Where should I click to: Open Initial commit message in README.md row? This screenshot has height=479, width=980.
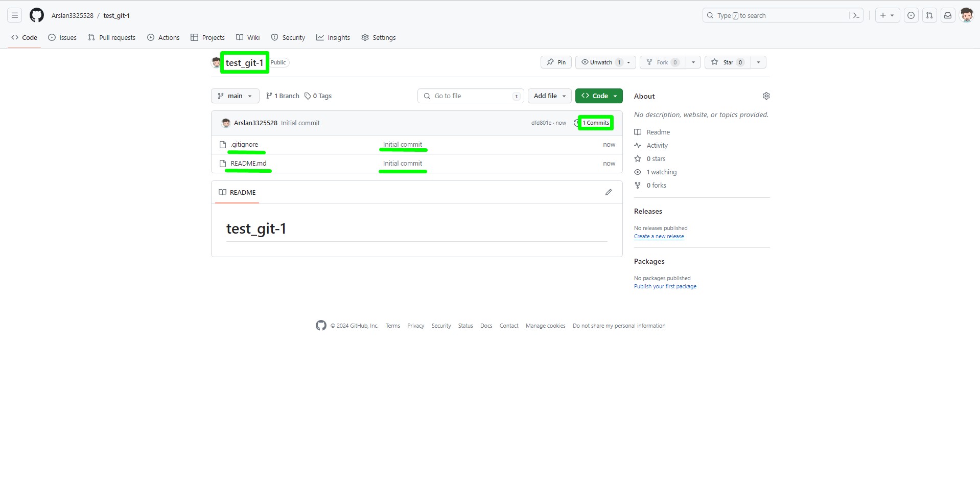click(x=403, y=164)
